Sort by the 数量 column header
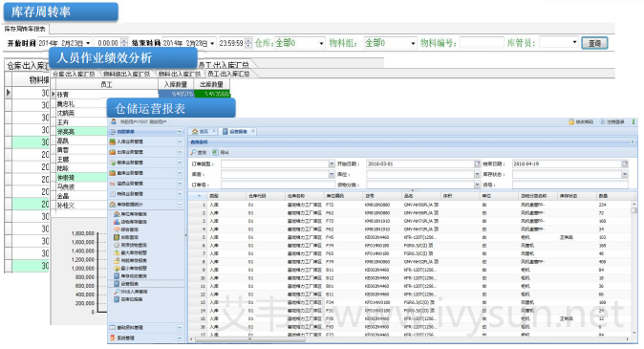Screen dimensions: 644x349 click(612, 196)
